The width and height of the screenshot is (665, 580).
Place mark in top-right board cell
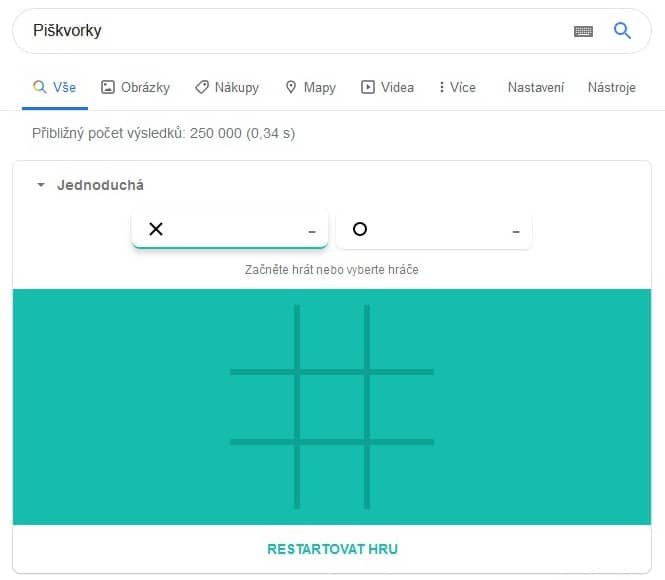tap(402, 337)
